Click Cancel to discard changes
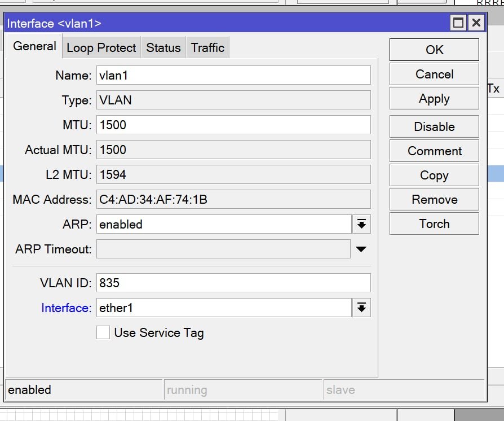This screenshot has width=504, height=421. (x=434, y=74)
